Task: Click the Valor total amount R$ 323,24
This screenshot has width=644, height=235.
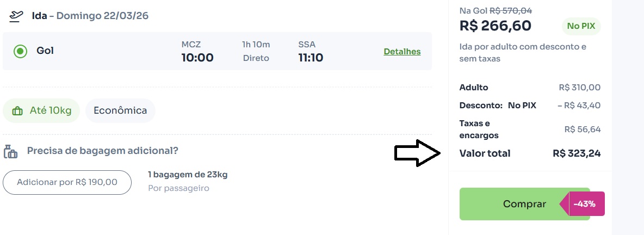Action: pyautogui.click(x=577, y=153)
